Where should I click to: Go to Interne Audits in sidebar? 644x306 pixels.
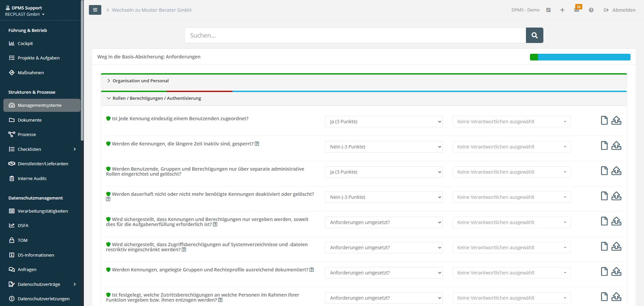32,178
